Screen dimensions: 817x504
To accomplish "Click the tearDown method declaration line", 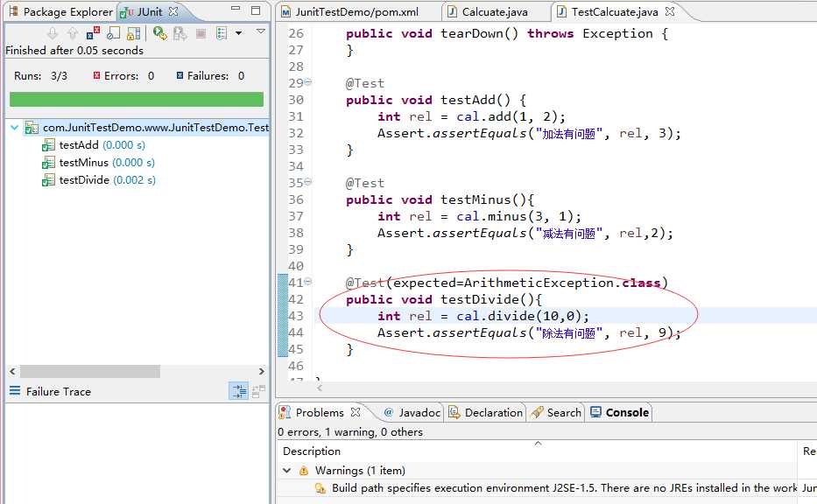I will point(507,33).
